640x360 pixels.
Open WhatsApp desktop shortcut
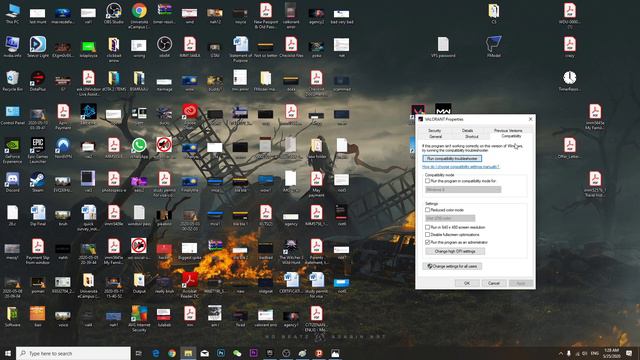tap(139, 148)
